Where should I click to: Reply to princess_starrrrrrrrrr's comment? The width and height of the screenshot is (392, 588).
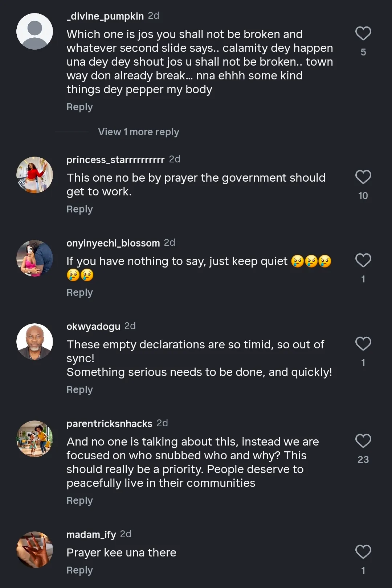pos(79,210)
